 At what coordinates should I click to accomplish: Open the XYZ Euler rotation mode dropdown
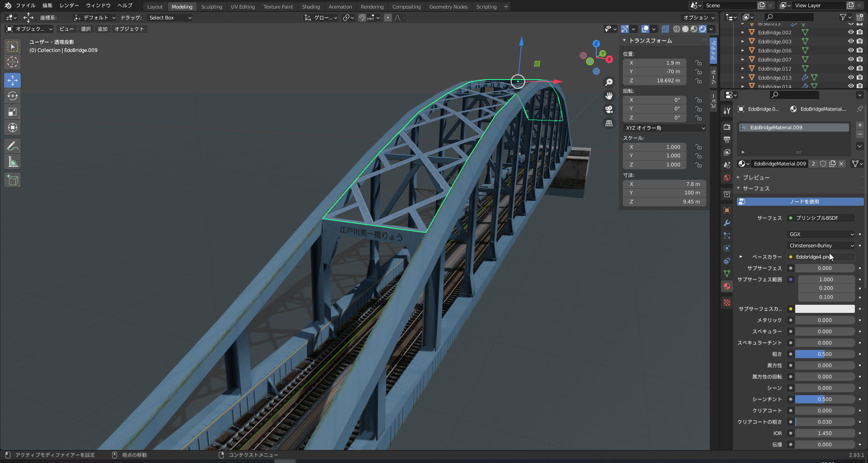click(665, 128)
